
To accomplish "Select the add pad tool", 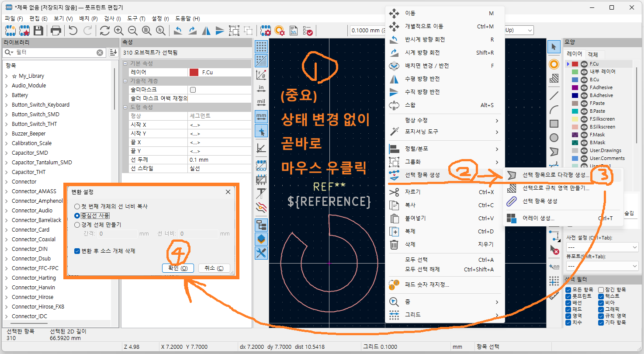I will pos(554,64).
